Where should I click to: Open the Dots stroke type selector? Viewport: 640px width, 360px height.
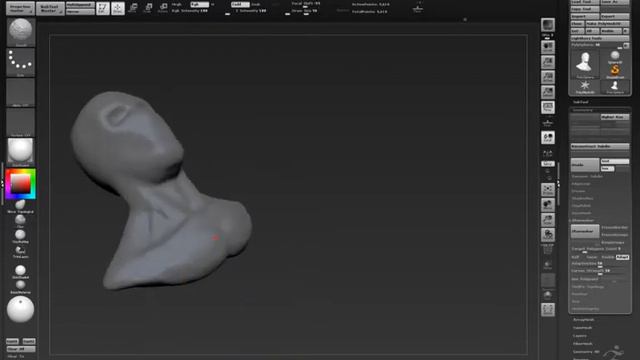click(20, 62)
